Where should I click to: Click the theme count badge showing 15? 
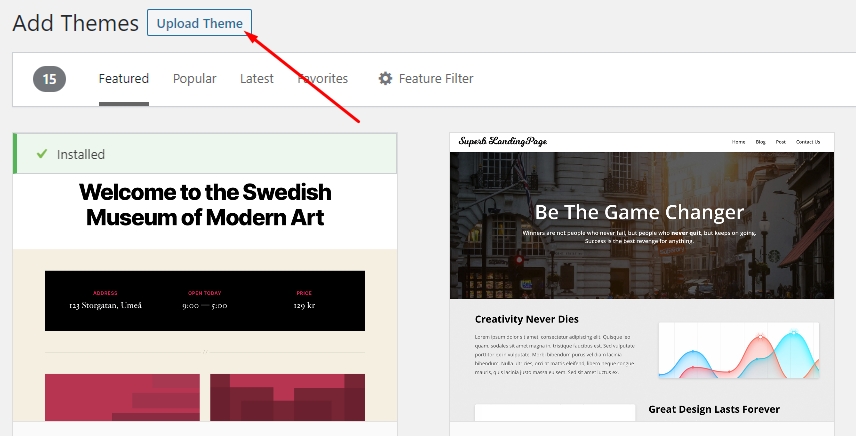point(49,79)
